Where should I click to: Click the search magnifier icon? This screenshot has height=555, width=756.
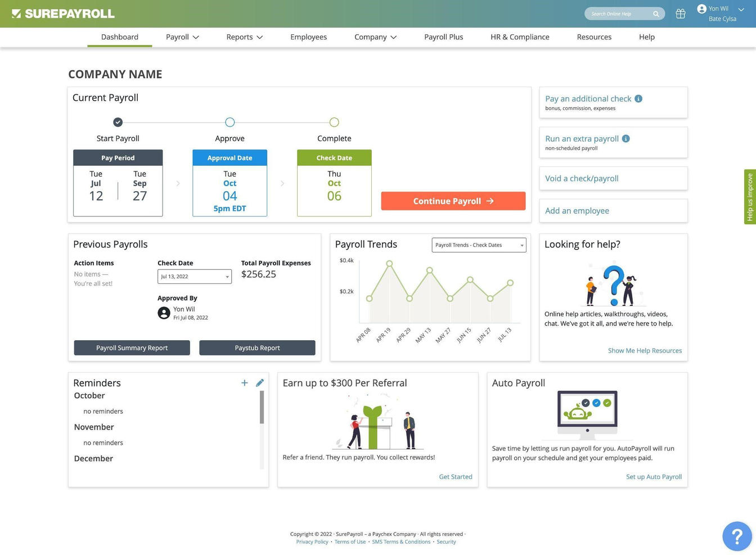point(656,13)
